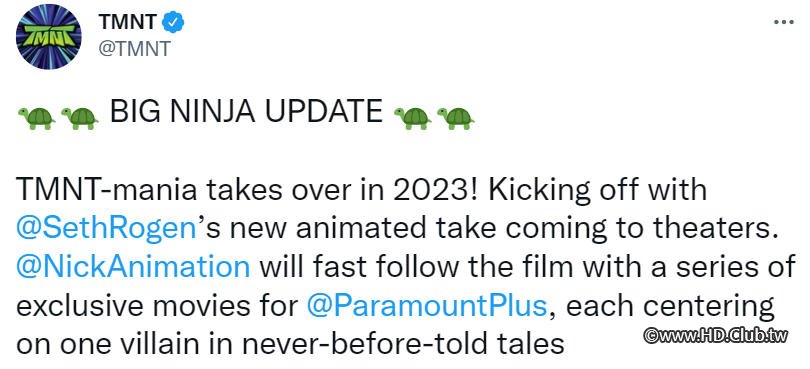Click the second turtle emoji before BIG
This screenshot has width=810, height=369.
[79, 117]
